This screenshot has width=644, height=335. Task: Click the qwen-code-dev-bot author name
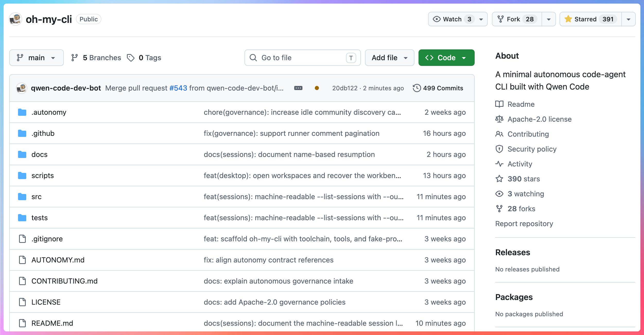coord(66,88)
